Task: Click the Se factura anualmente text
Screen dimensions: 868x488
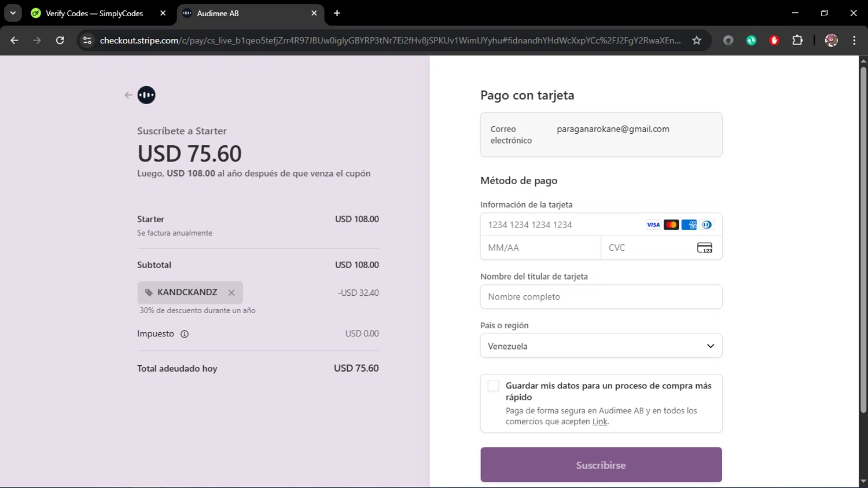Action: tap(175, 233)
